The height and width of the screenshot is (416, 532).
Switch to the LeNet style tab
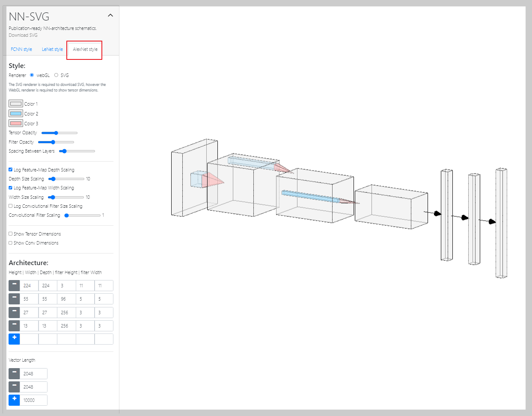point(52,49)
